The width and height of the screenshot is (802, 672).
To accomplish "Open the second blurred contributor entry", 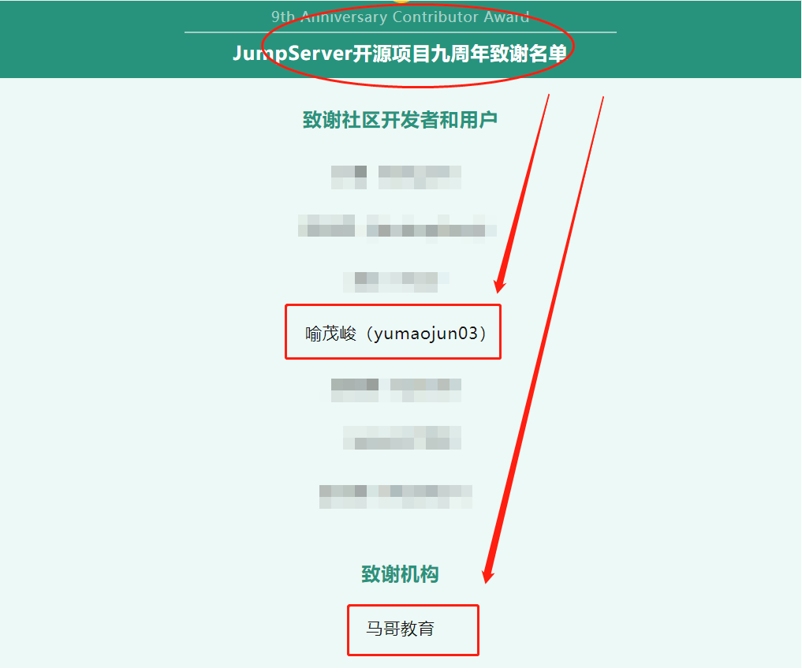I will point(397,226).
